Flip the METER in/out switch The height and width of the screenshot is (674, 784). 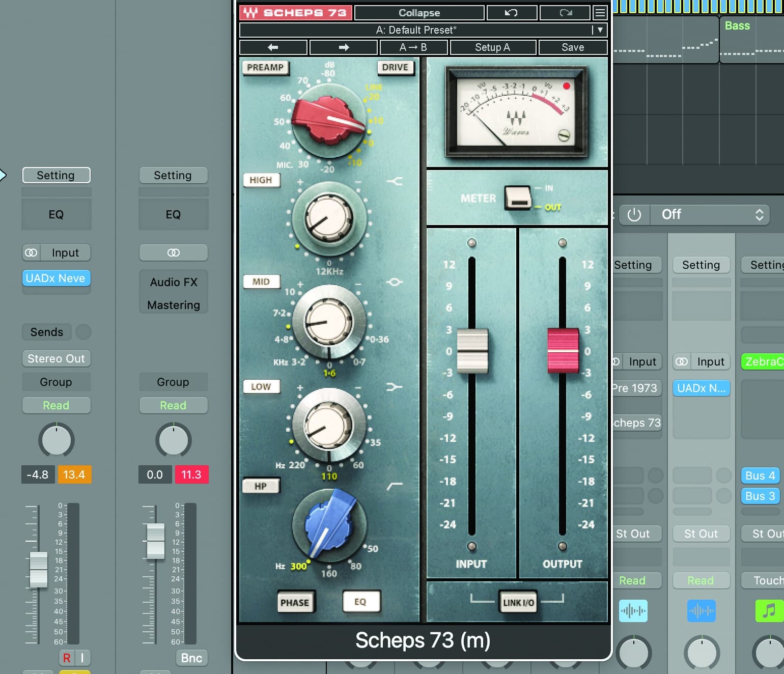click(x=518, y=198)
